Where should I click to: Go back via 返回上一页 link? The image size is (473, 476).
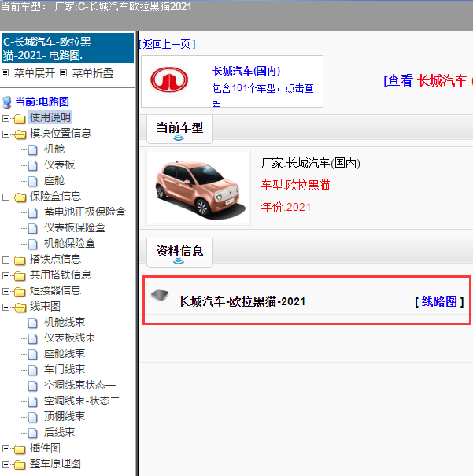[167, 44]
